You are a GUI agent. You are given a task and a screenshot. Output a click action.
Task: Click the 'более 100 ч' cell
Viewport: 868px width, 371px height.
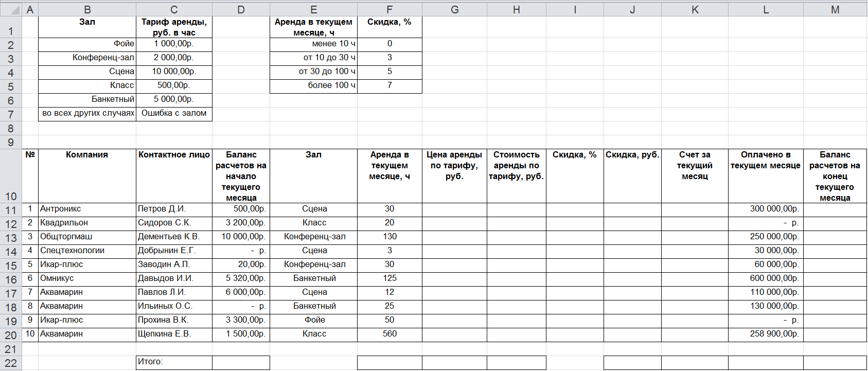(x=313, y=86)
